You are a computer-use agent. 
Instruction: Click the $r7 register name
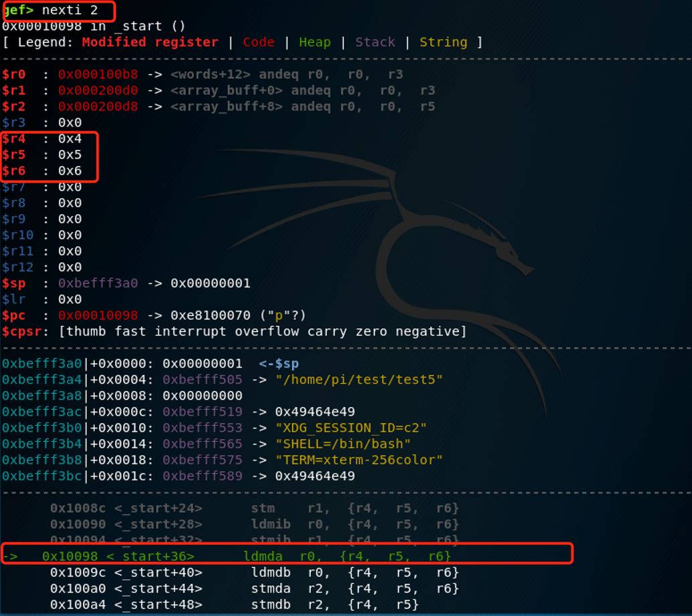coord(13,187)
